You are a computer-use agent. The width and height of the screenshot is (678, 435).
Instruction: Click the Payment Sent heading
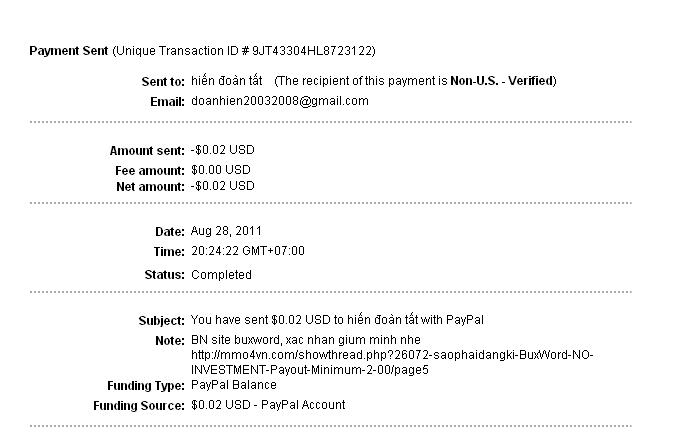point(68,50)
